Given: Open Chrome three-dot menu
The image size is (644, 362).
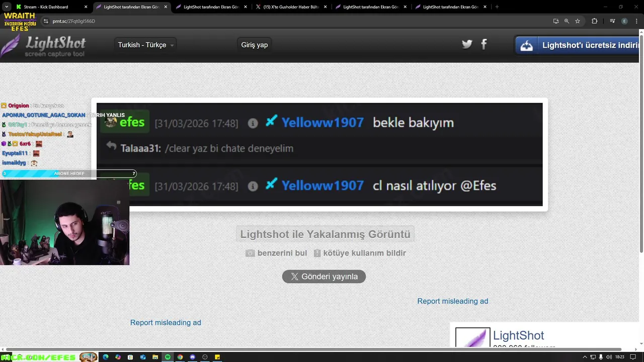Looking at the screenshot, I should (x=635, y=21).
